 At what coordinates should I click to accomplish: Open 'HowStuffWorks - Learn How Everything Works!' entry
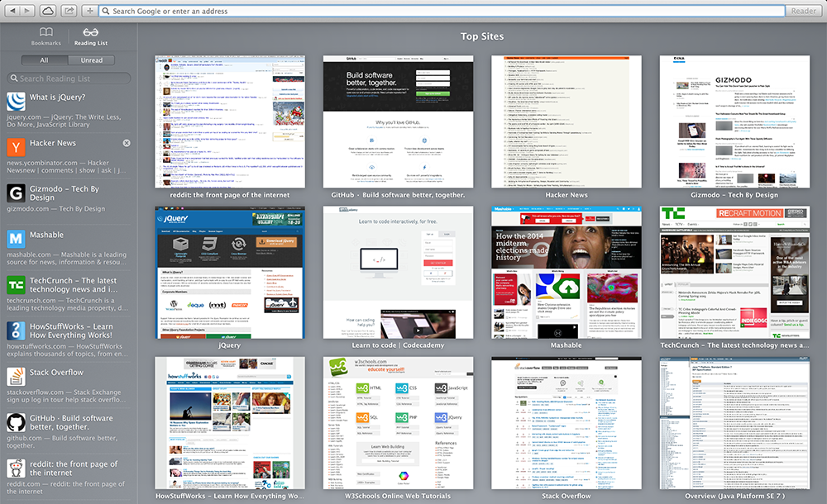coord(71,330)
